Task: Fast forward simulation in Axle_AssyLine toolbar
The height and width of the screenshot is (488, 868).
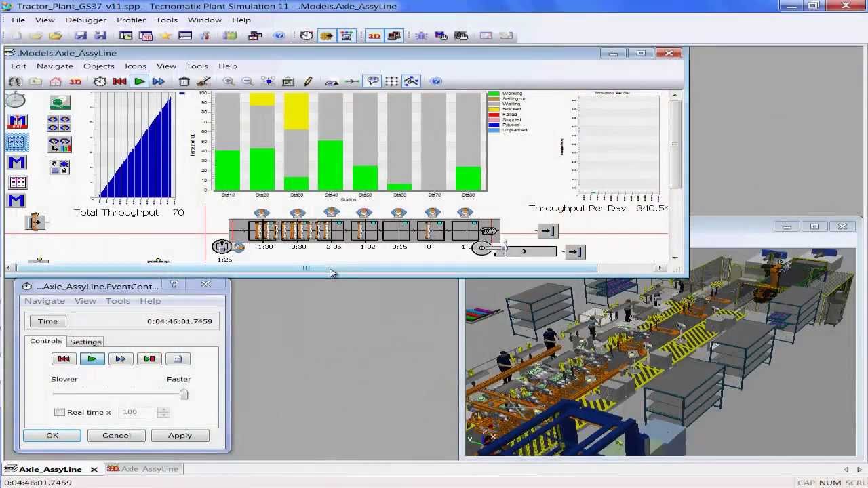Action: (158, 81)
